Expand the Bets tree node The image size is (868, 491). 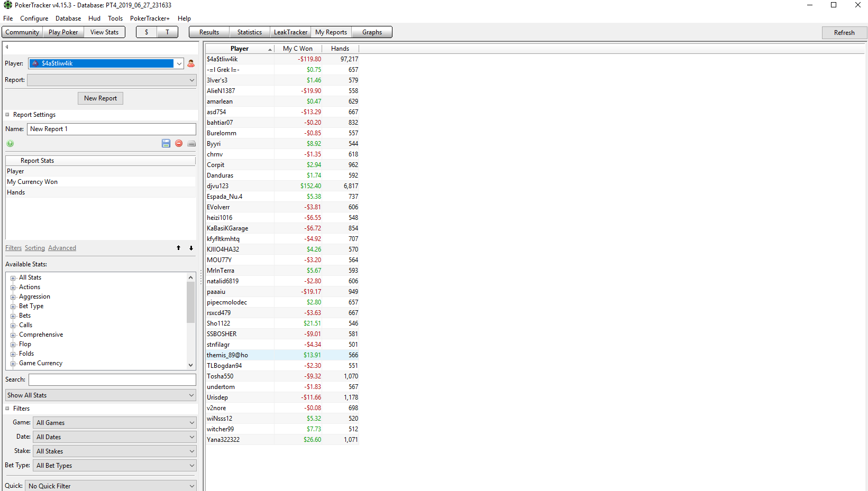(13, 316)
